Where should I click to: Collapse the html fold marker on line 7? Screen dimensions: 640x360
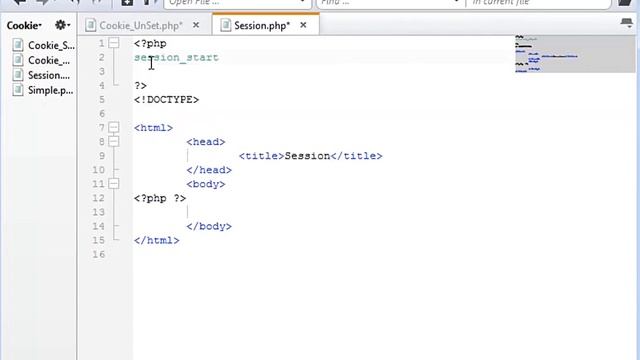coord(114,127)
